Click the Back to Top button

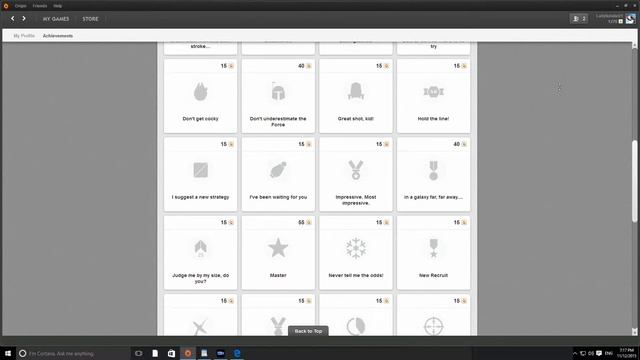point(308,331)
